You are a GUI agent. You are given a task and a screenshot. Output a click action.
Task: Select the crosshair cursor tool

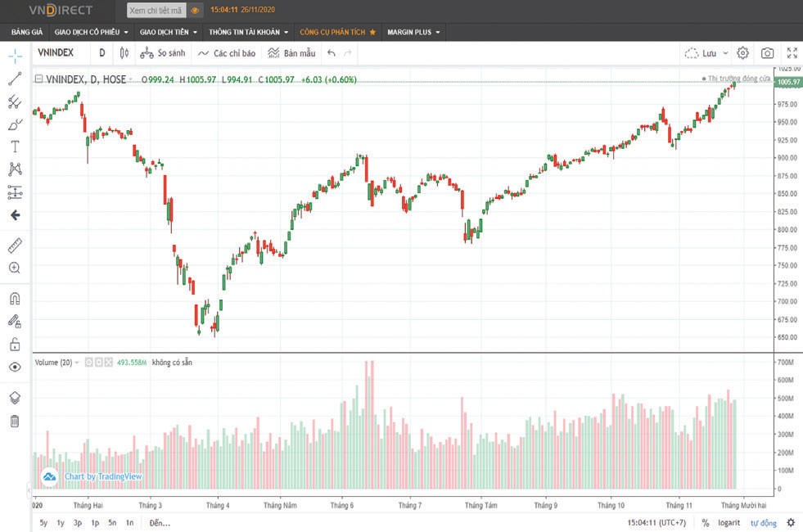15,56
